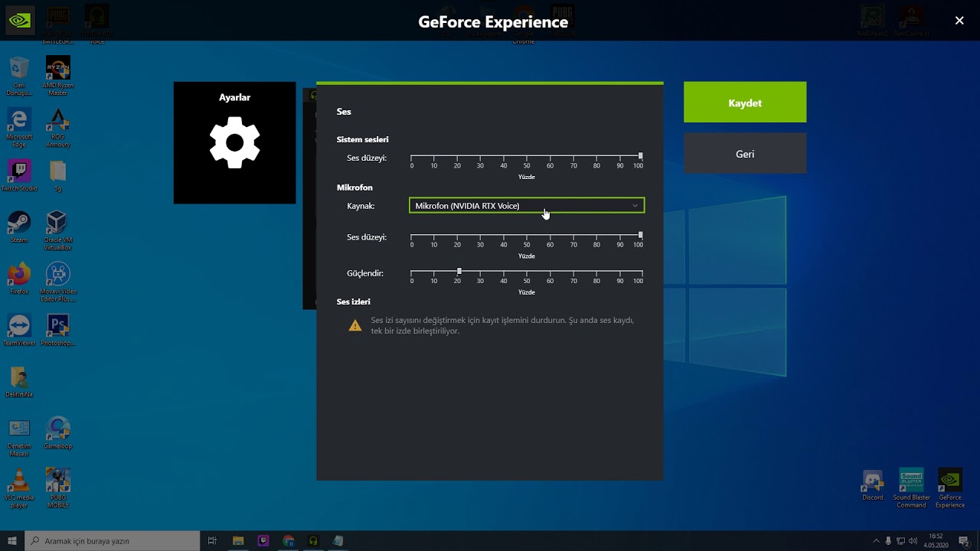Image resolution: width=980 pixels, height=551 pixels.
Task: Click the Güçlendir boost slider handle
Action: point(459,271)
